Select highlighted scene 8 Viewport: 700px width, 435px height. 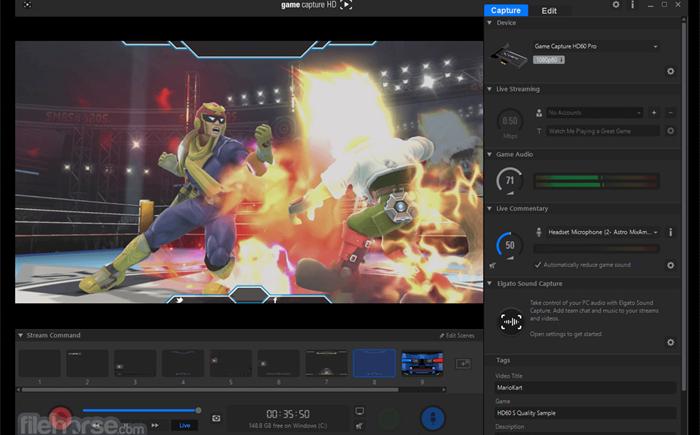coord(374,363)
